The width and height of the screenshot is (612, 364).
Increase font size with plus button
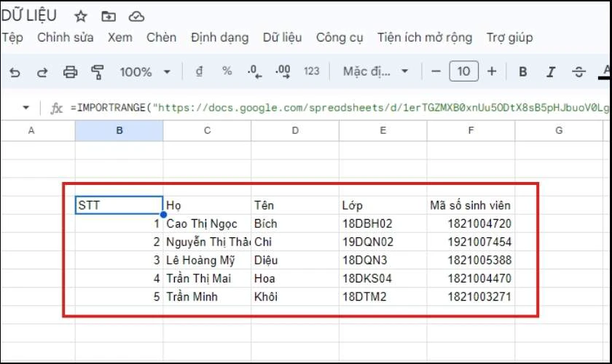tap(492, 71)
